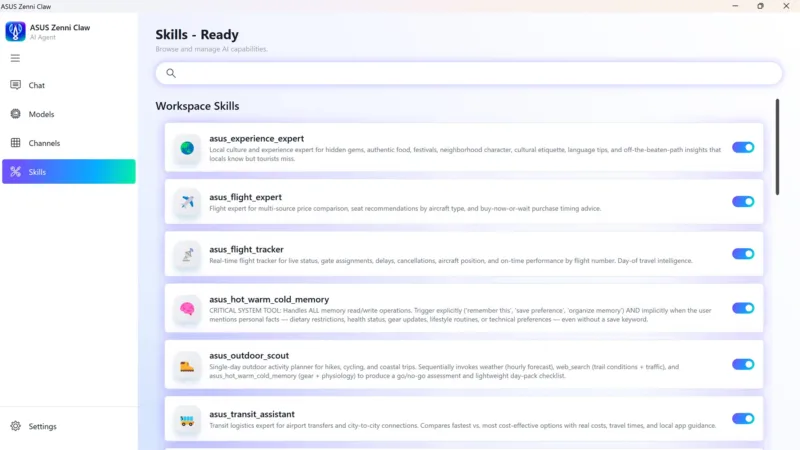
Task: Select the asus_outdoor_scout skill name
Action: click(x=248, y=356)
